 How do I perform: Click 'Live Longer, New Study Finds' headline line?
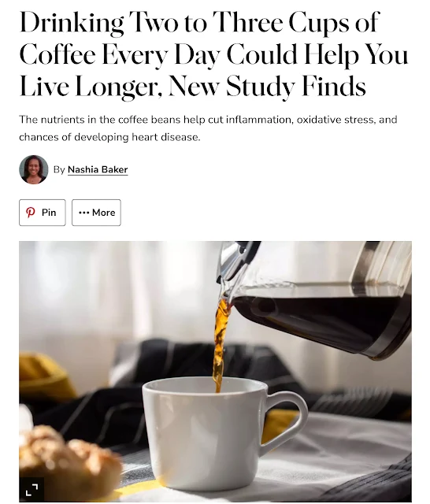(x=192, y=86)
